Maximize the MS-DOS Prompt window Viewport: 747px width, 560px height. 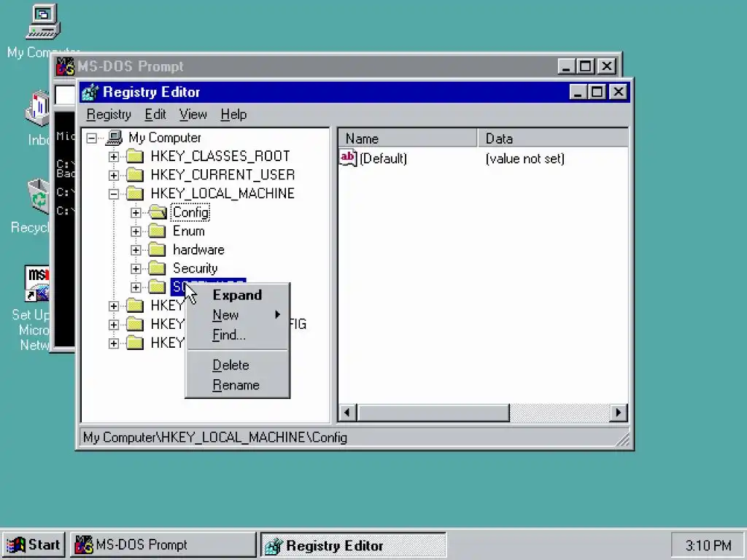[586, 66]
